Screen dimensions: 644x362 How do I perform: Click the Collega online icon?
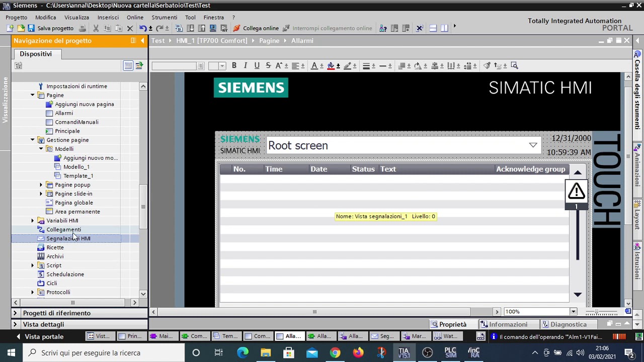point(236,28)
